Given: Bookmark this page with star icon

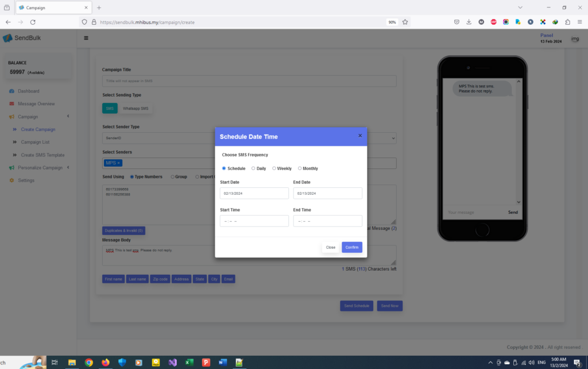Looking at the screenshot, I should tap(405, 22).
